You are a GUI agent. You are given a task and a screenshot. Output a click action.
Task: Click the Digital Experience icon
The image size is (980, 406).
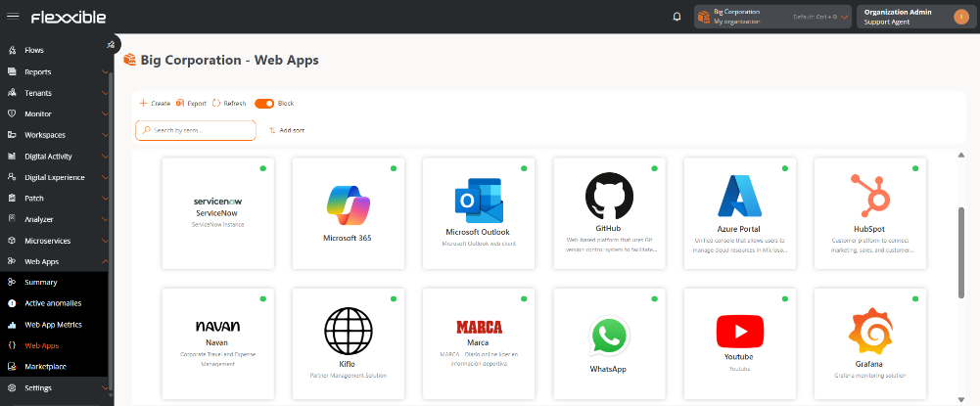coord(12,177)
